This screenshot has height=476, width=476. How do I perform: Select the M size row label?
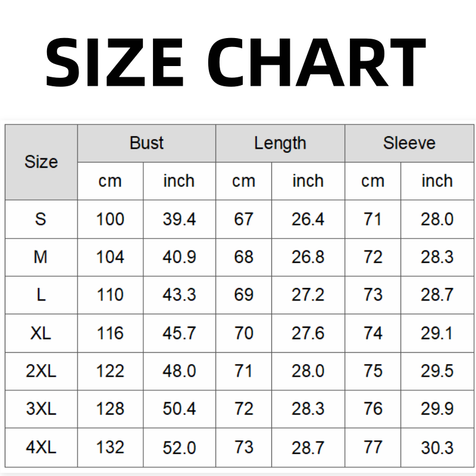(40, 257)
